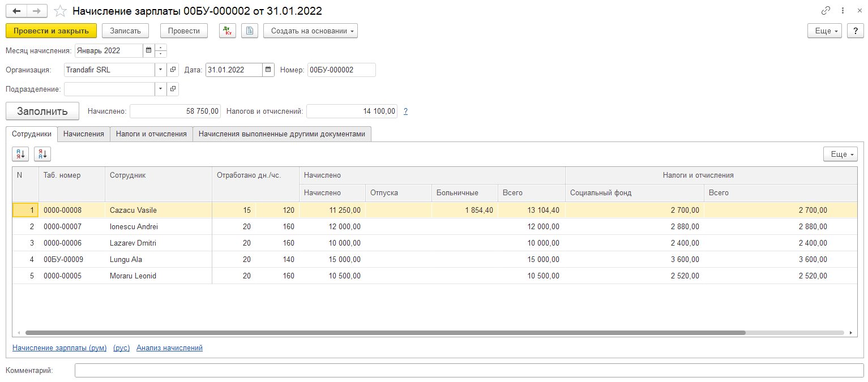Open calendar picker for Месяц начисления
Image resolution: width=868 pixels, height=382 pixels.
tap(149, 50)
